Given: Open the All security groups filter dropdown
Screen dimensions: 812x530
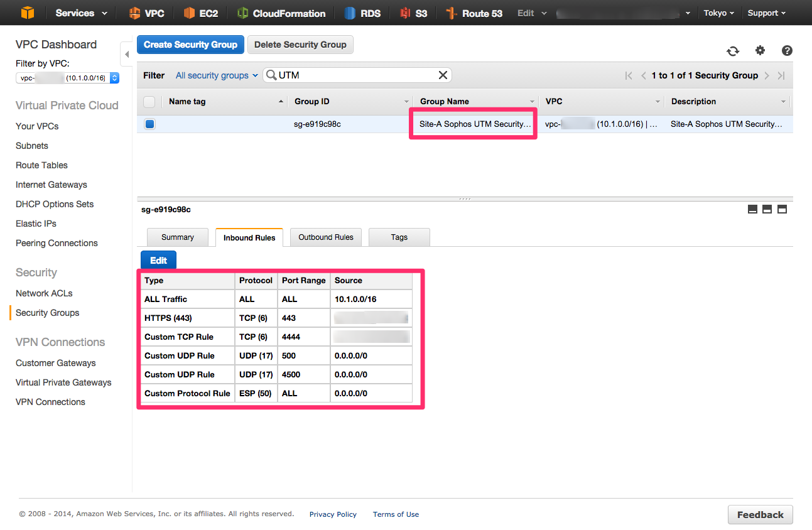Looking at the screenshot, I should pyautogui.click(x=217, y=75).
